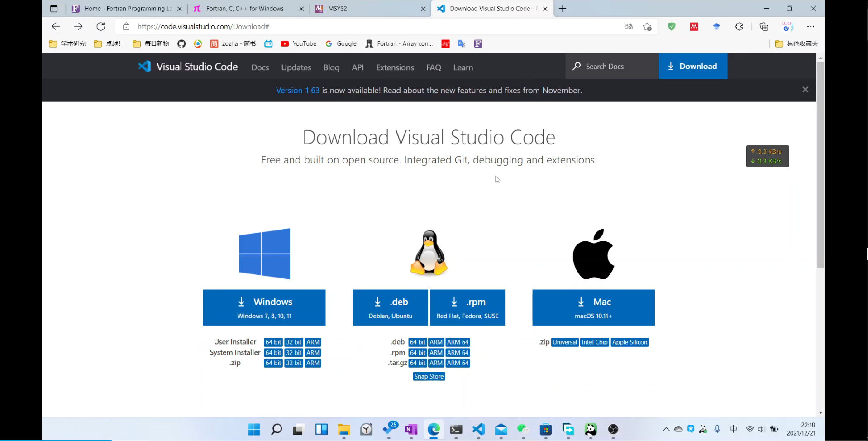
Task: Click the browser forward arrow
Action: (78, 26)
